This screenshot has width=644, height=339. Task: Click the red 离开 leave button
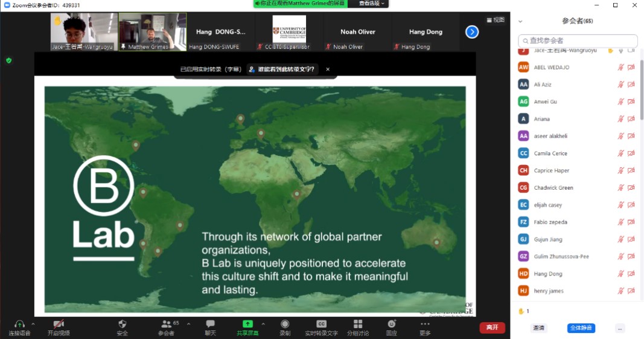[492, 328]
